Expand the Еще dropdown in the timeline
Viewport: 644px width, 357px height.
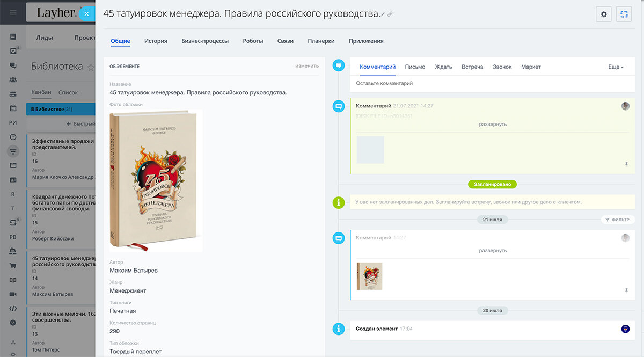616,67
